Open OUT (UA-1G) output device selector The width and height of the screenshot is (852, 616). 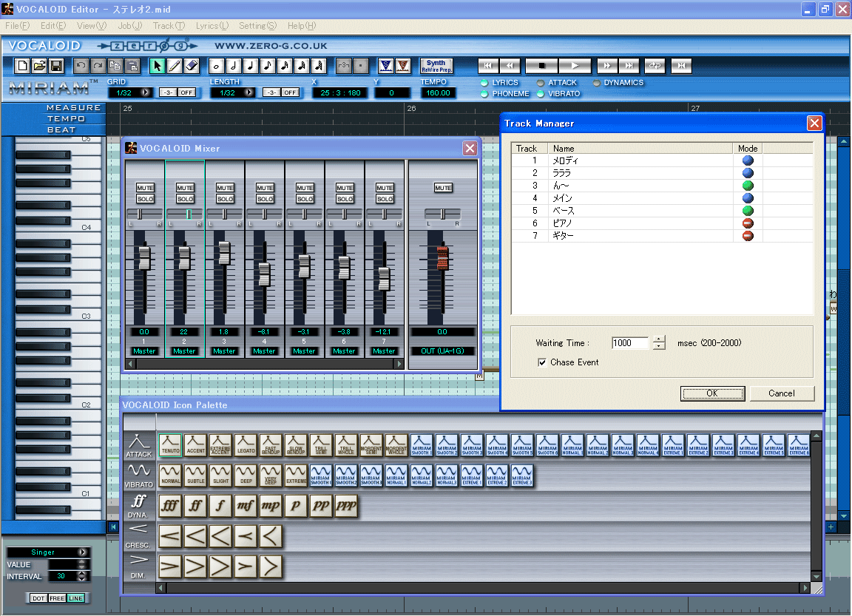[442, 351]
